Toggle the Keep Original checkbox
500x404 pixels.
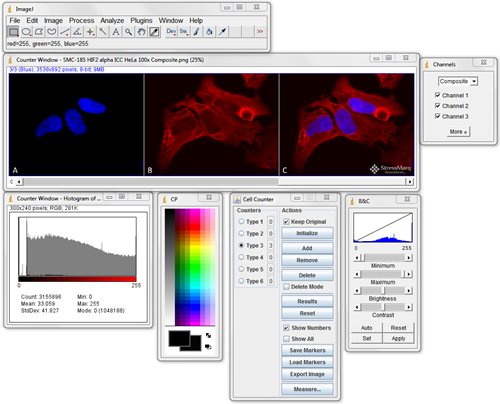pyautogui.click(x=286, y=222)
